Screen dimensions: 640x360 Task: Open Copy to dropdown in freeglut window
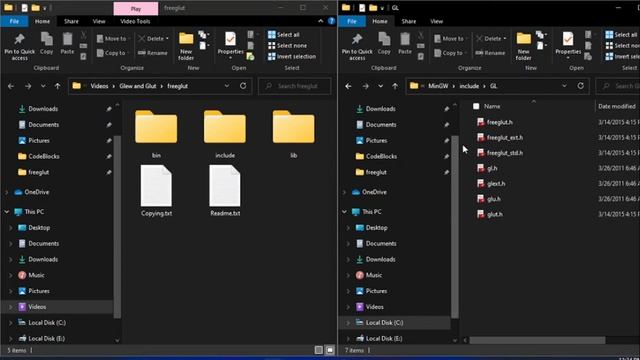(x=113, y=53)
